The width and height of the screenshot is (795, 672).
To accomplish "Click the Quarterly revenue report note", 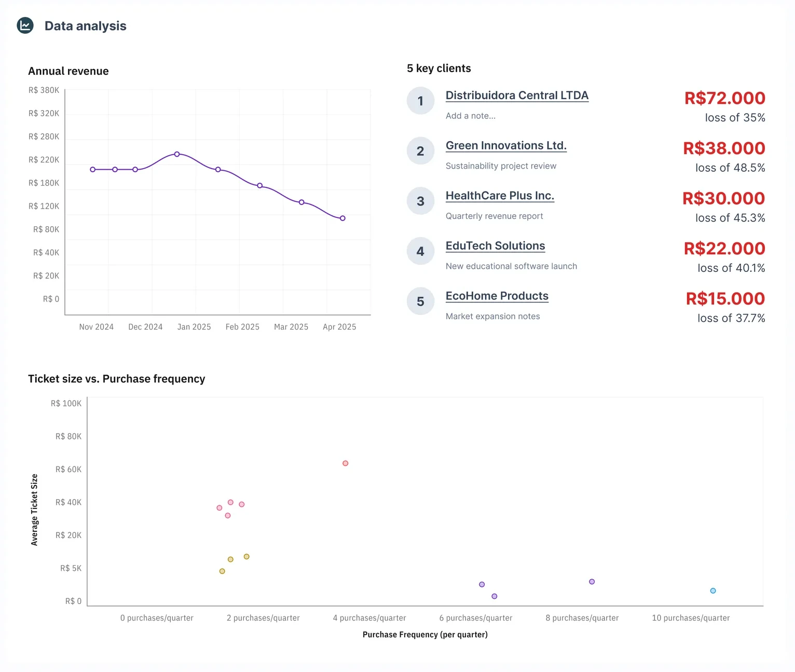I will [494, 216].
